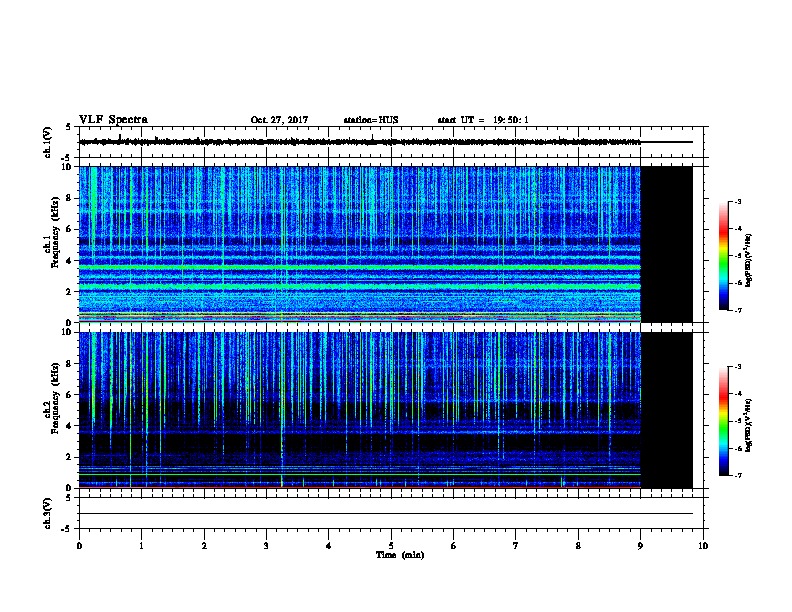Click the "-3" label on ch.1 colorbar
The image size is (792, 612).
(737, 201)
